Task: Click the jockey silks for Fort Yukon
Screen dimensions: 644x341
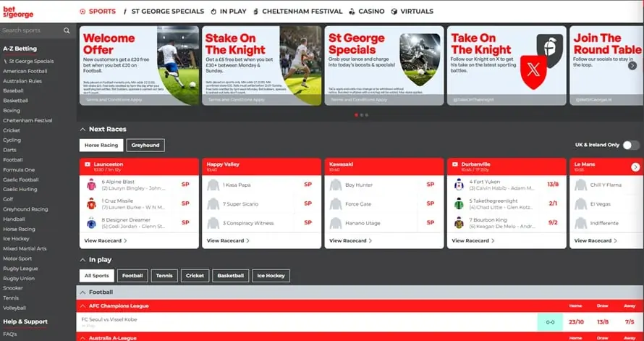Action: (459, 185)
